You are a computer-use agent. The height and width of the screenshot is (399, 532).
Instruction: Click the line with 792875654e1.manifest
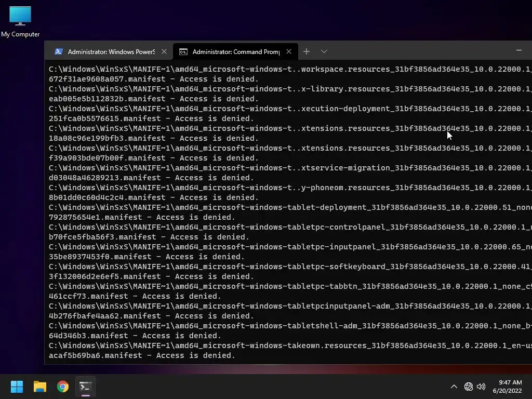coord(142,217)
